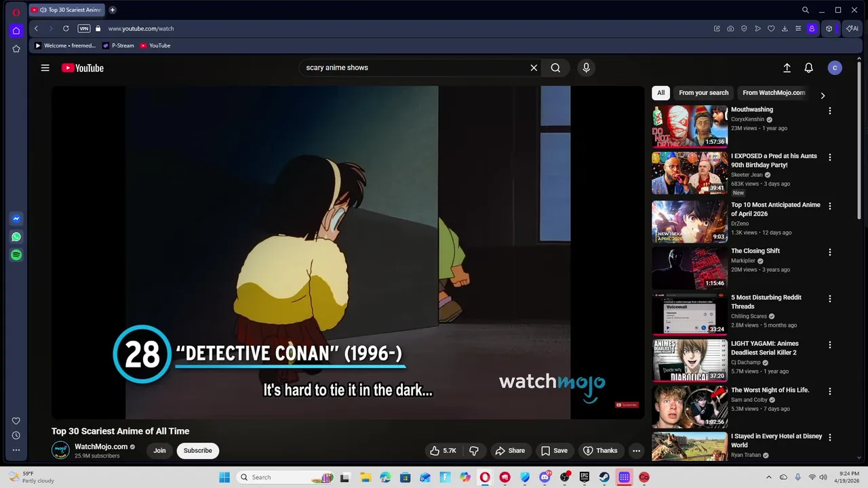This screenshot has height=488, width=868.
Task: Reload the page in Opera
Action: click(x=66, y=28)
